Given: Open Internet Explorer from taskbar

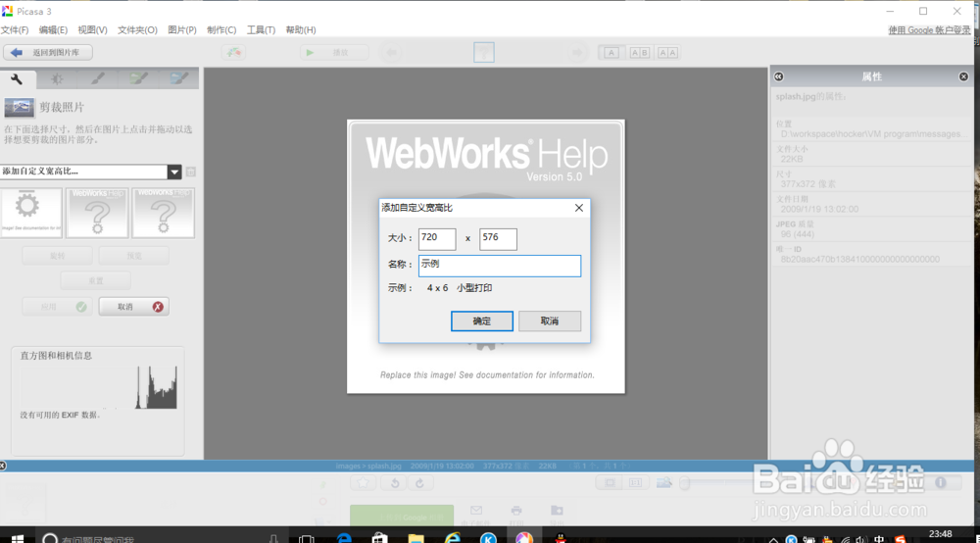Looking at the screenshot, I should (x=452, y=538).
